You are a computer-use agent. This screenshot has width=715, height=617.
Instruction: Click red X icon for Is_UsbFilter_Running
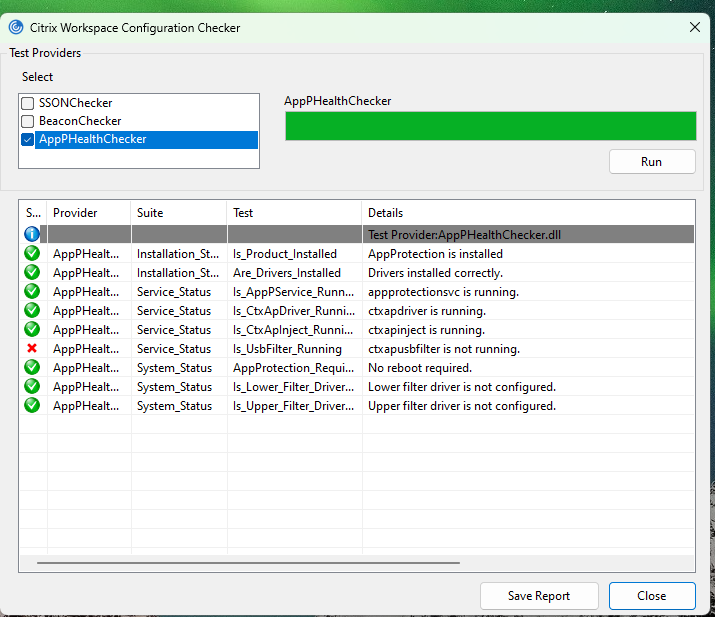tap(32, 349)
